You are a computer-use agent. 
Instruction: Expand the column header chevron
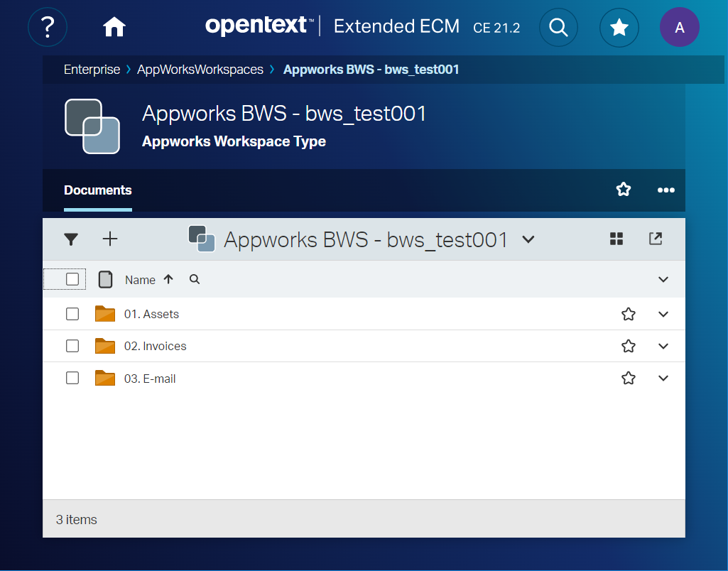pos(663,279)
